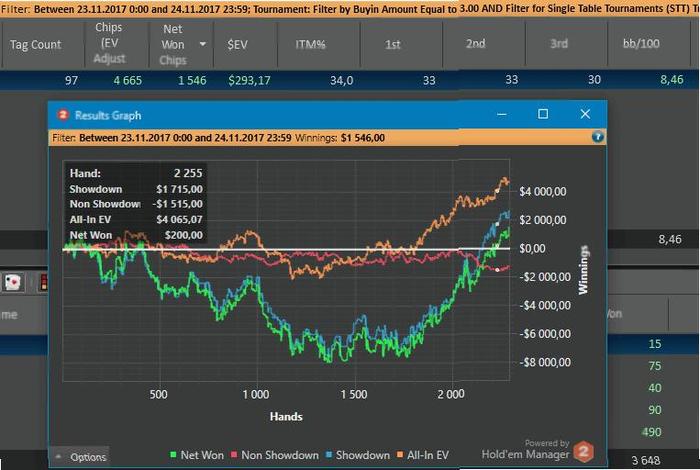Open the Options panel in Results Graph
This screenshot has width=700, height=470.
point(80,457)
